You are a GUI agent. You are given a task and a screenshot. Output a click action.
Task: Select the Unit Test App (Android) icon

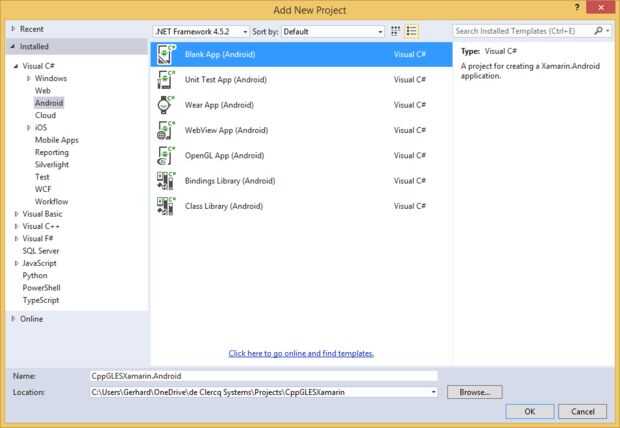[166, 80]
